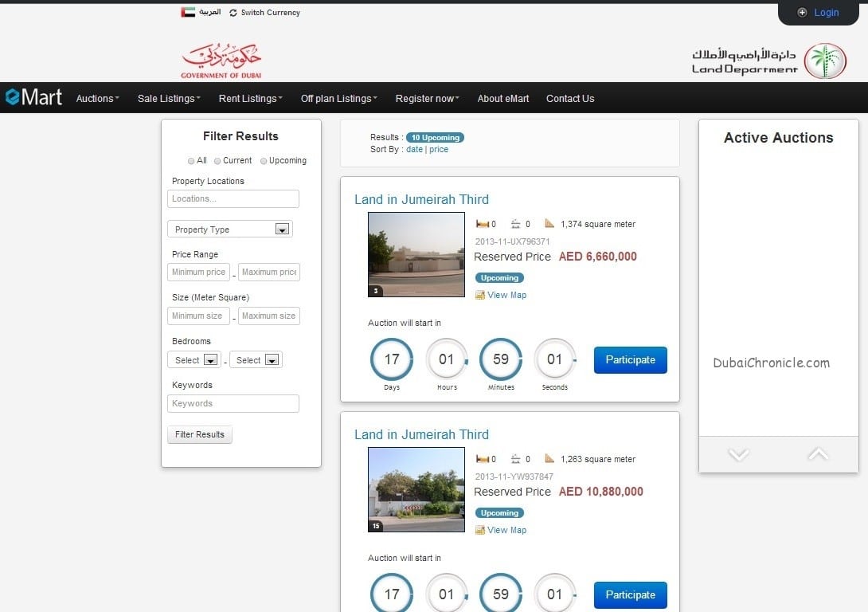Viewport: 868px width, 612px height.
Task: Click listing ID 2013-11-YW937847
Action: (514, 477)
